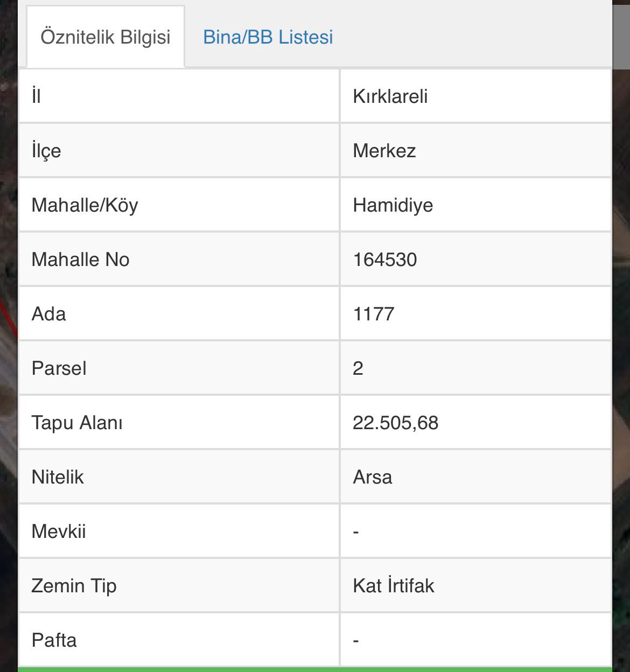630x672 pixels.
Task: Select the Parsel value 2
Action: tap(358, 368)
